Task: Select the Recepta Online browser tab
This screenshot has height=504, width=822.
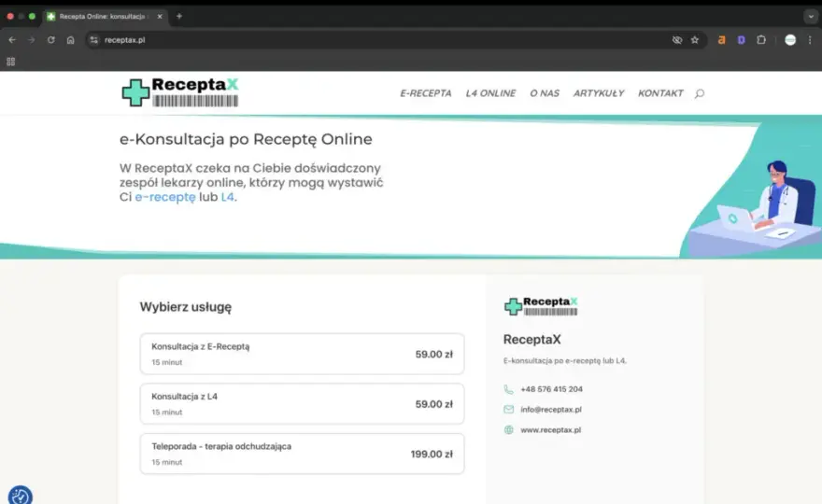Action: click(105, 16)
